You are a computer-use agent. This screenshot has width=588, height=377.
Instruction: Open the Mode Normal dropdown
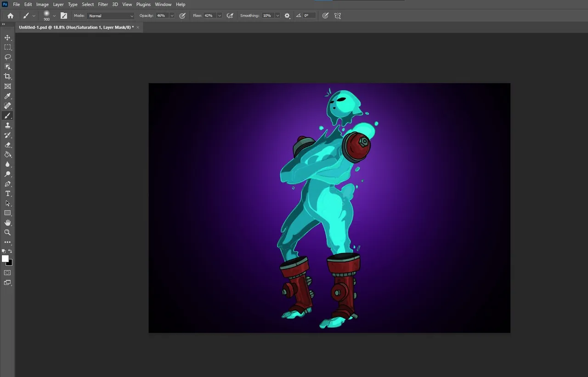tap(111, 16)
